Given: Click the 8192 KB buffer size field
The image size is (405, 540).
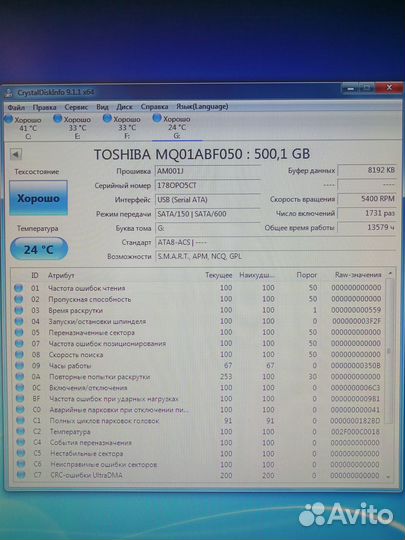Looking at the screenshot, I should point(367,170).
